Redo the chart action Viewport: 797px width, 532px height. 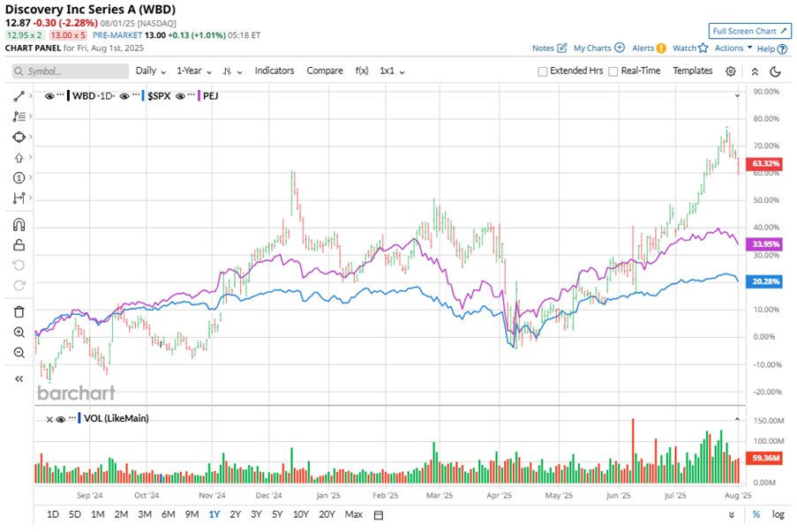[x=19, y=286]
